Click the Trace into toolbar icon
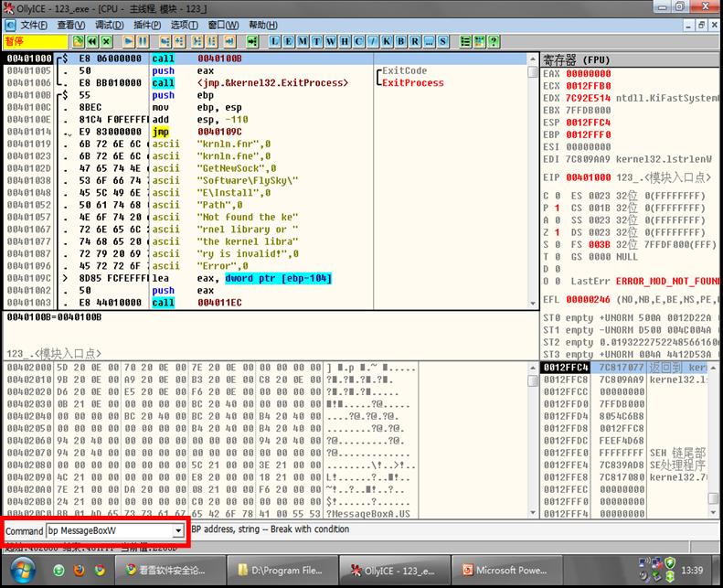The height and width of the screenshot is (588, 723). point(197,41)
